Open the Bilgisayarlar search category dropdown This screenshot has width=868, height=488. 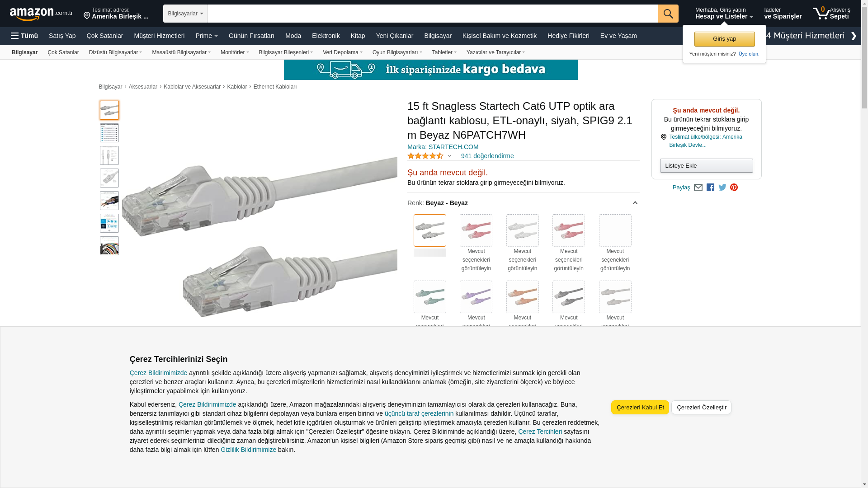click(185, 14)
